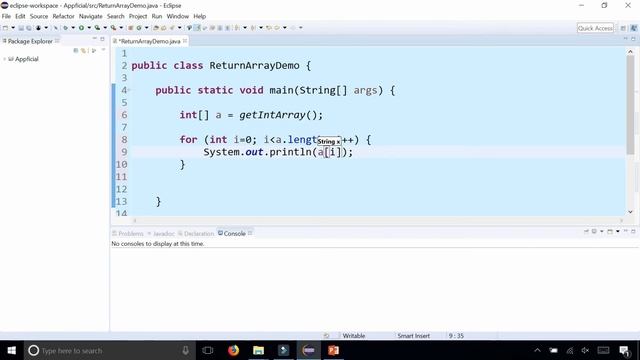Toggle Skip All Breakpoints in toolbar

pos(56,28)
